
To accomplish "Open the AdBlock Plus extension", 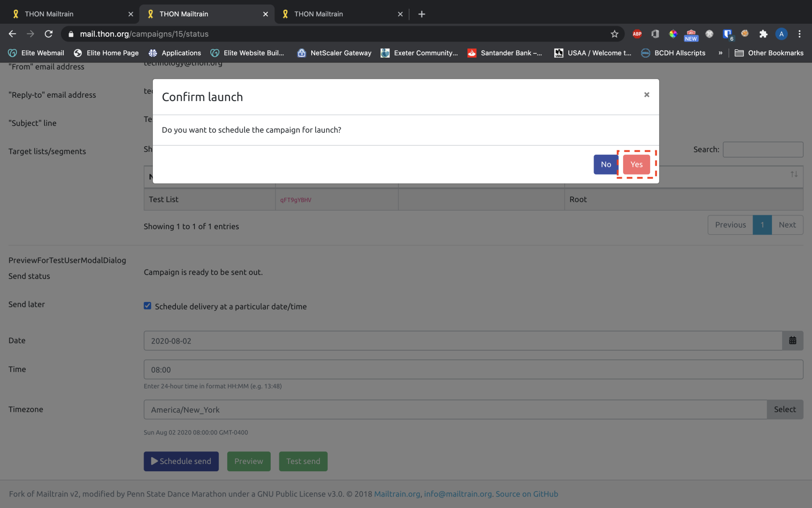I will click(637, 34).
